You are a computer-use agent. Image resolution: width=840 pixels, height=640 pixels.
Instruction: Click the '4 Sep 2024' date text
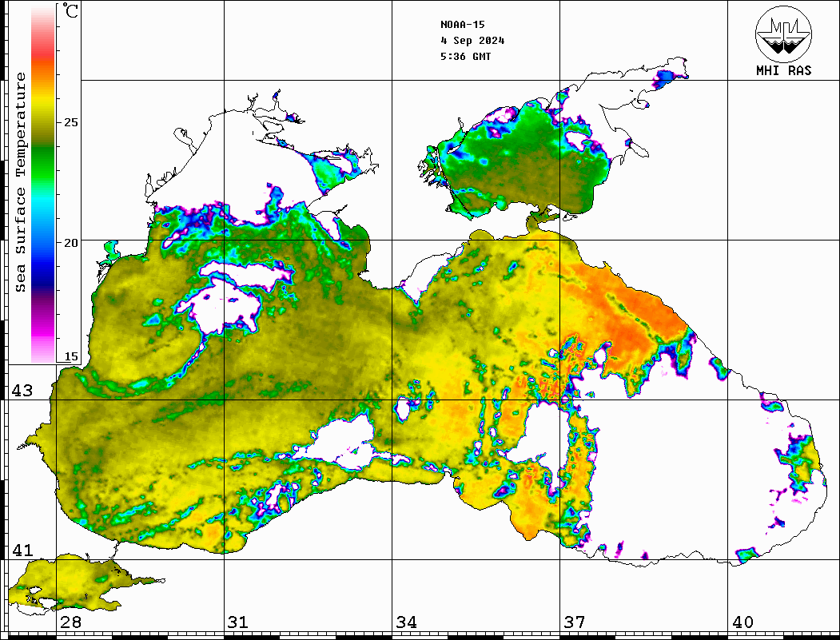tap(472, 41)
